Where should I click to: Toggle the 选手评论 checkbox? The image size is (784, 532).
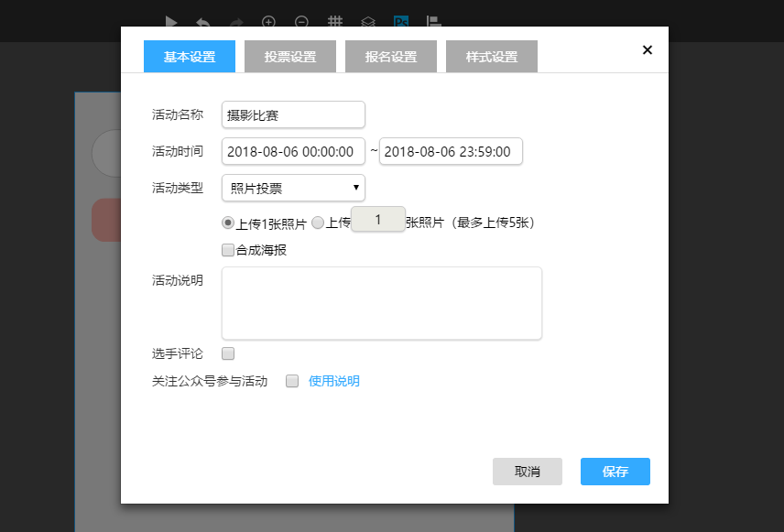tap(228, 353)
